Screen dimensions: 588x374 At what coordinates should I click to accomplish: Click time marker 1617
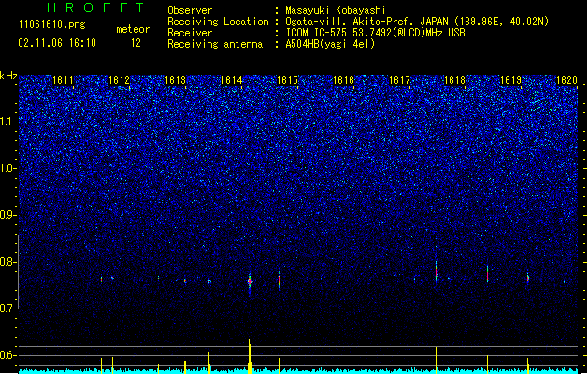coord(399,80)
